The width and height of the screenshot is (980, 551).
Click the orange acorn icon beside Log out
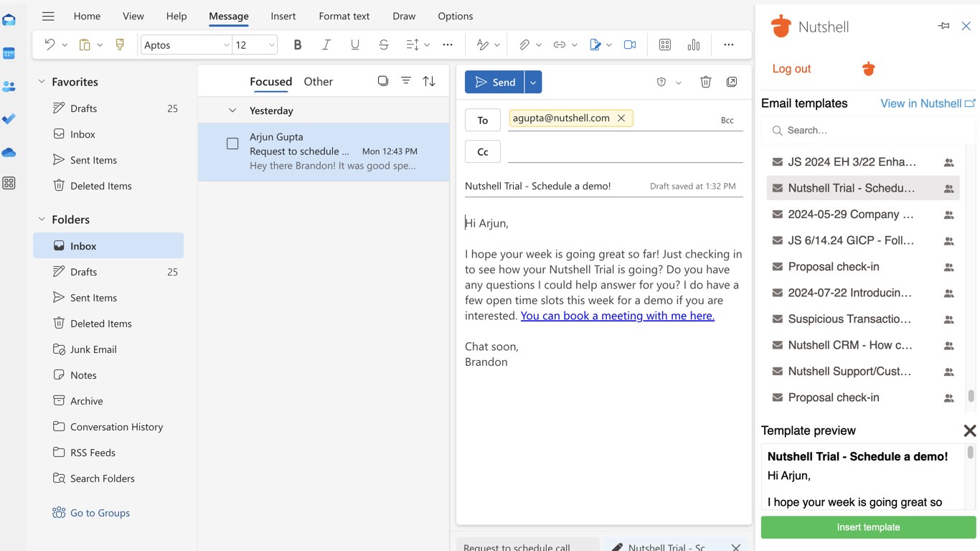[x=869, y=69]
